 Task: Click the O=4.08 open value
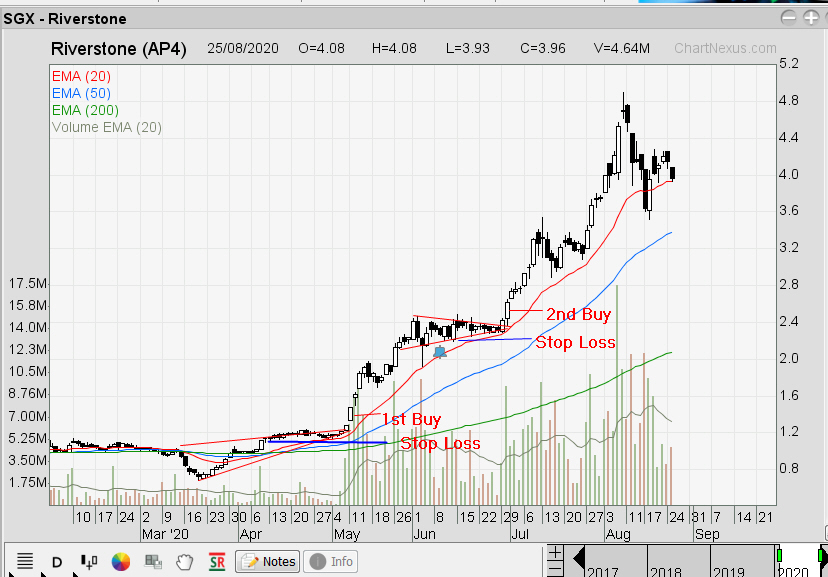(321, 49)
